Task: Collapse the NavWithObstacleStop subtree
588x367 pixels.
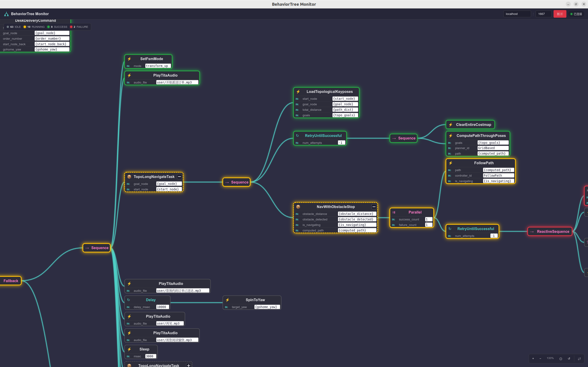Action: coord(374,207)
